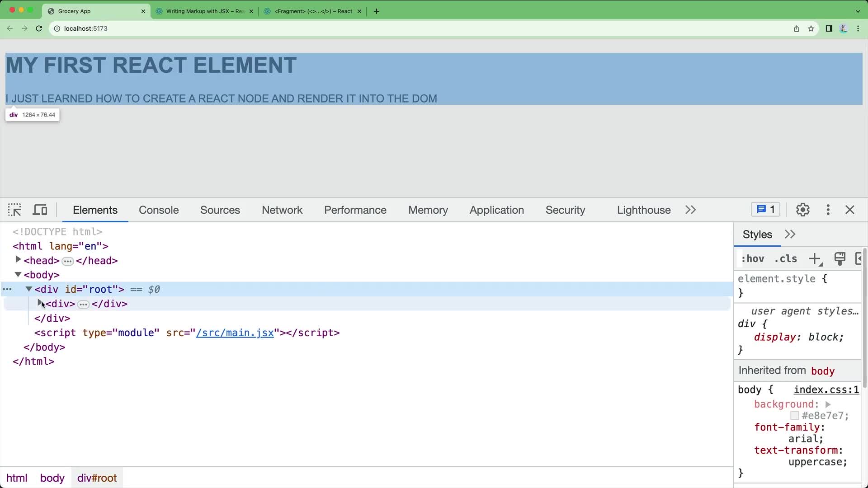This screenshot has width=868, height=488.
Task: Expand the head element in the DOM tree
Action: pos(18,260)
